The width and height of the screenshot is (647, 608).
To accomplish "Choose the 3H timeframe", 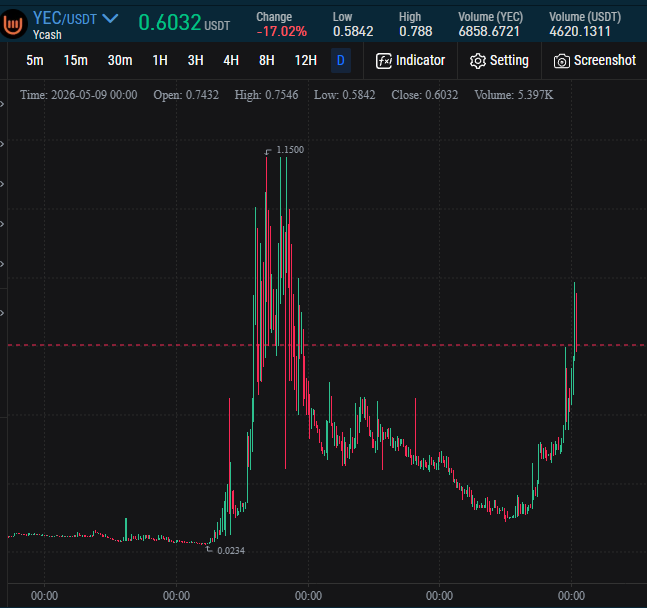I will pyautogui.click(x=196, y=60).
